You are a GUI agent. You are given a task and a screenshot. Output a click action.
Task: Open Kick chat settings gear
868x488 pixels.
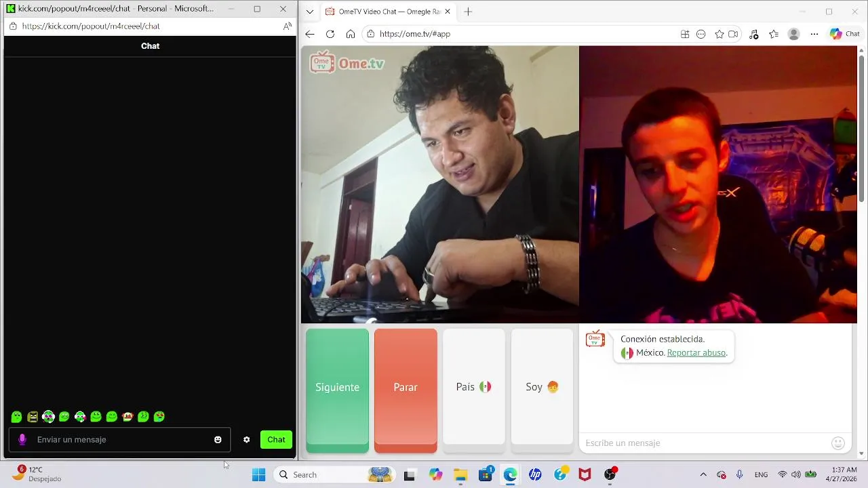(246, 440)
